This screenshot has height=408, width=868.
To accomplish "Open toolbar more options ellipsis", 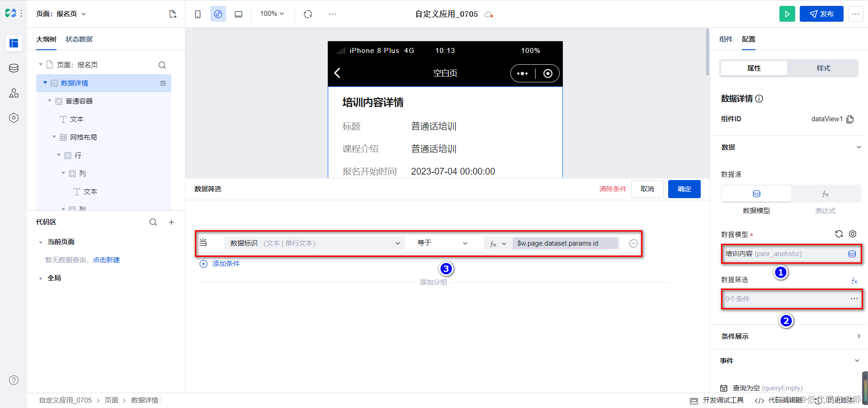I will [x=333, y=14].
